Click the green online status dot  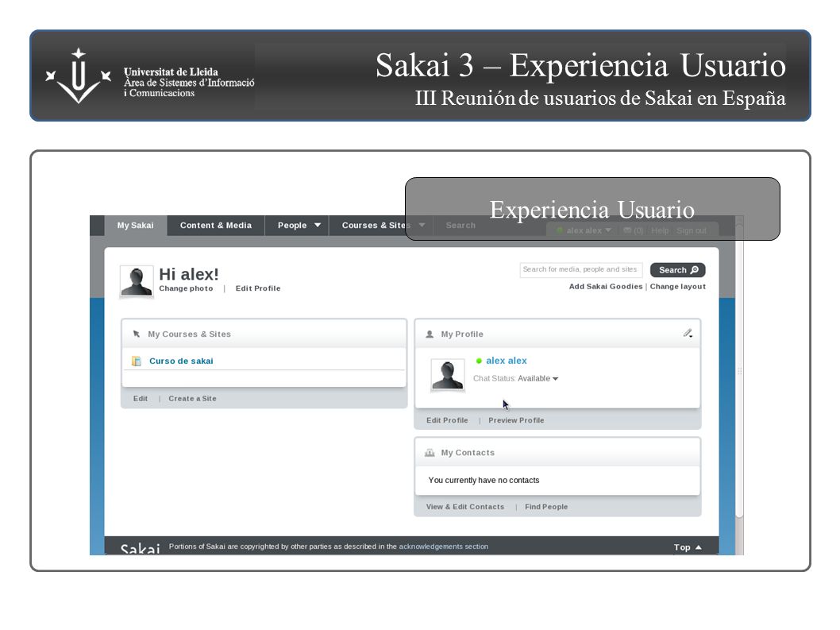click(x=479, y=361)
